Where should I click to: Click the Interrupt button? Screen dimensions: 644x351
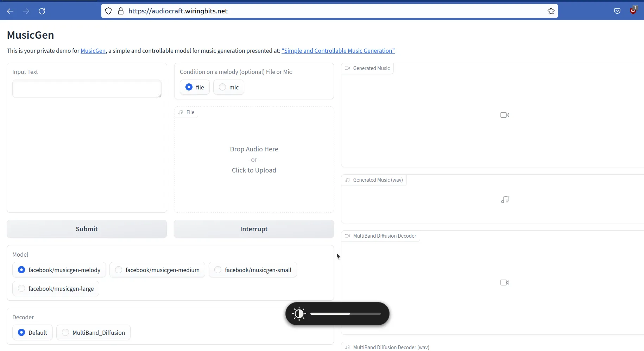(254, 229)
